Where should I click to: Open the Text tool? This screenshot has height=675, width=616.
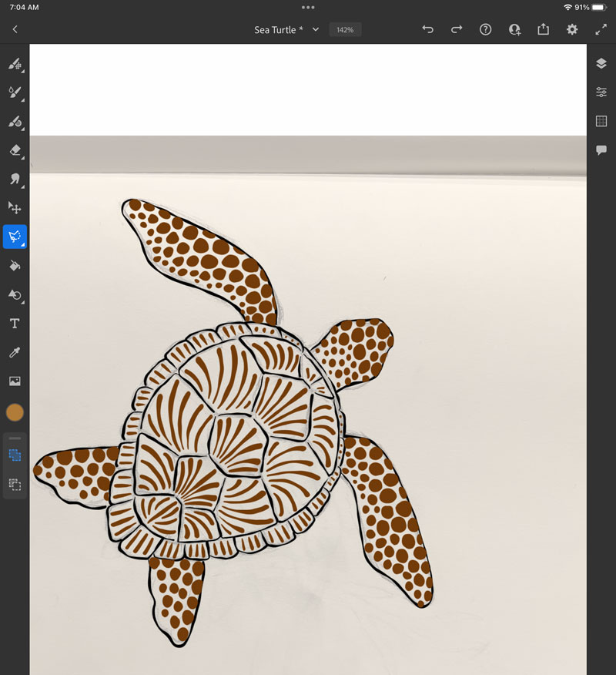coord(15,323)
